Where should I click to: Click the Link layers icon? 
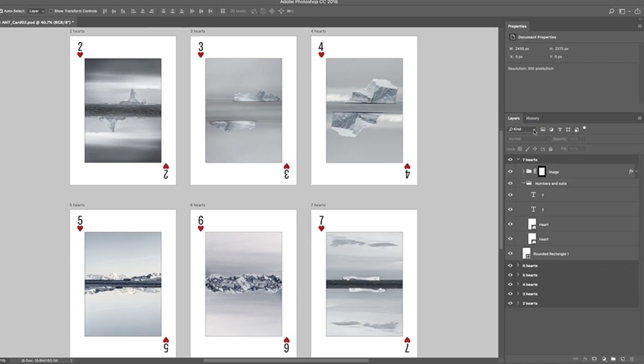pos(575,359)
